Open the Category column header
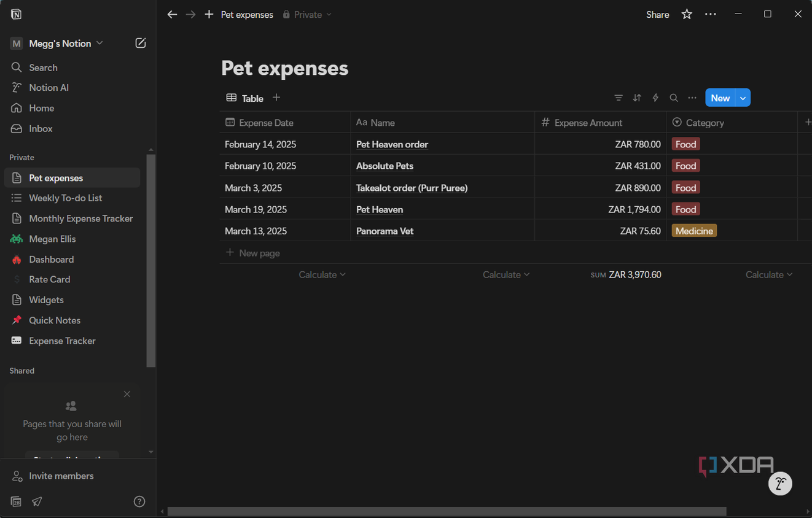 pos(732,122)
